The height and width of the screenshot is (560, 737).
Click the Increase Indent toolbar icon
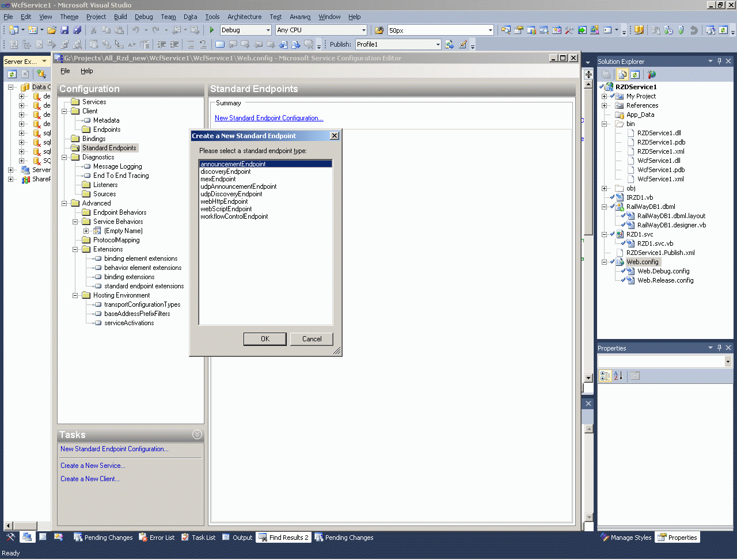[174, 44]
